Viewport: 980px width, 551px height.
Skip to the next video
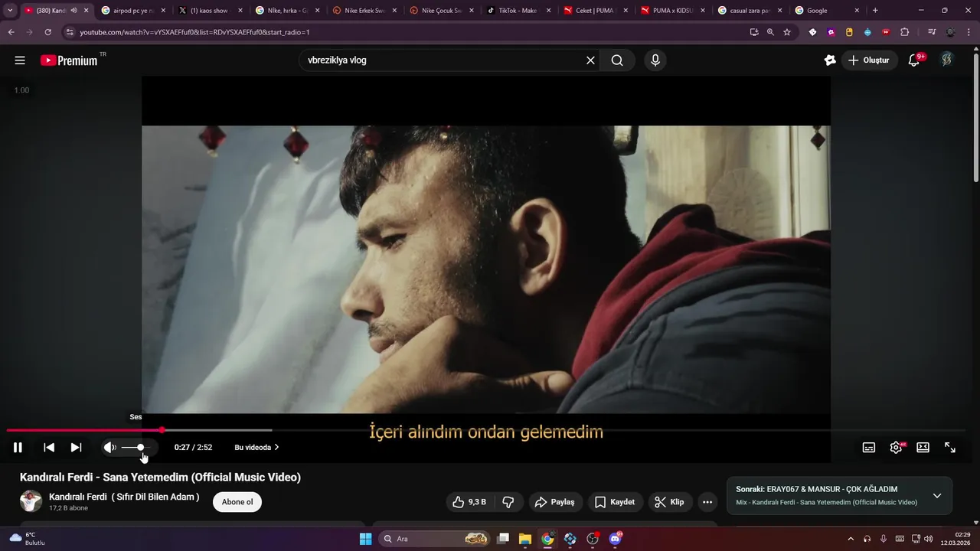pos(76,448)
